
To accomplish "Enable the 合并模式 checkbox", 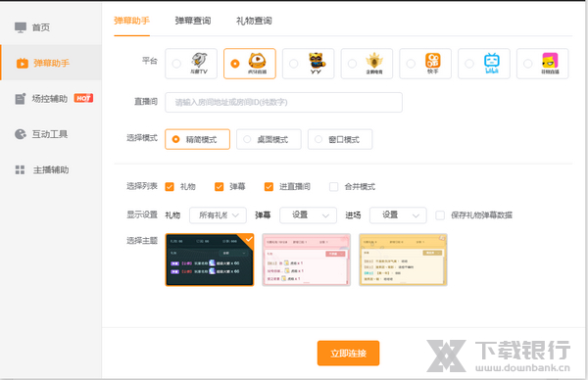I will (x=334, y=187).
